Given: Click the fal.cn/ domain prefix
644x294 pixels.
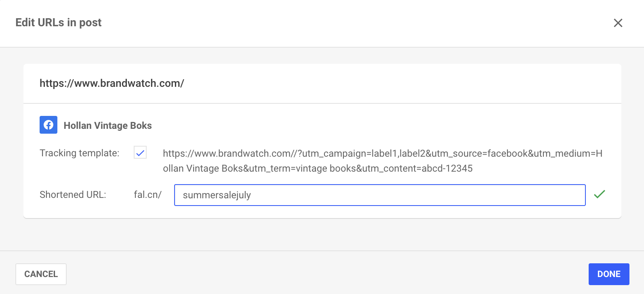Looking at the screenshot, I should pyautogui.click(x=148, y=195).
